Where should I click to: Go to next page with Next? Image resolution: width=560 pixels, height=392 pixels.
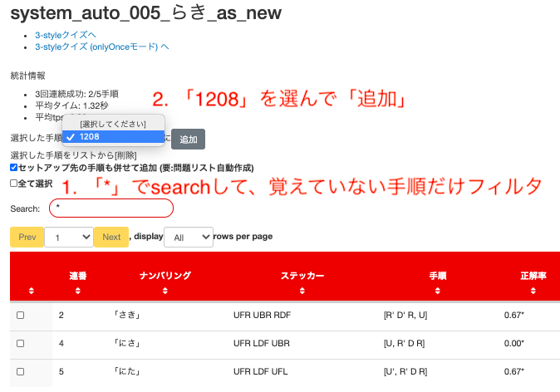tap(111, 237)
